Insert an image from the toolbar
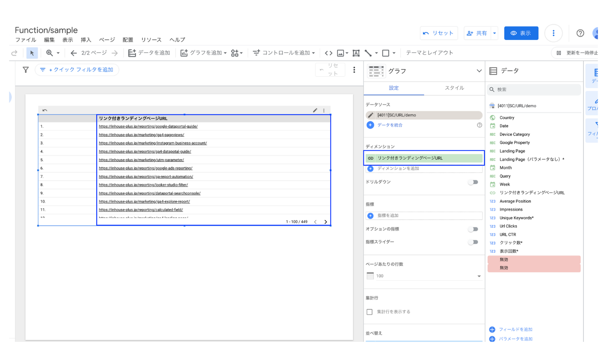This screenshot has height=364, width=607. 341,53
